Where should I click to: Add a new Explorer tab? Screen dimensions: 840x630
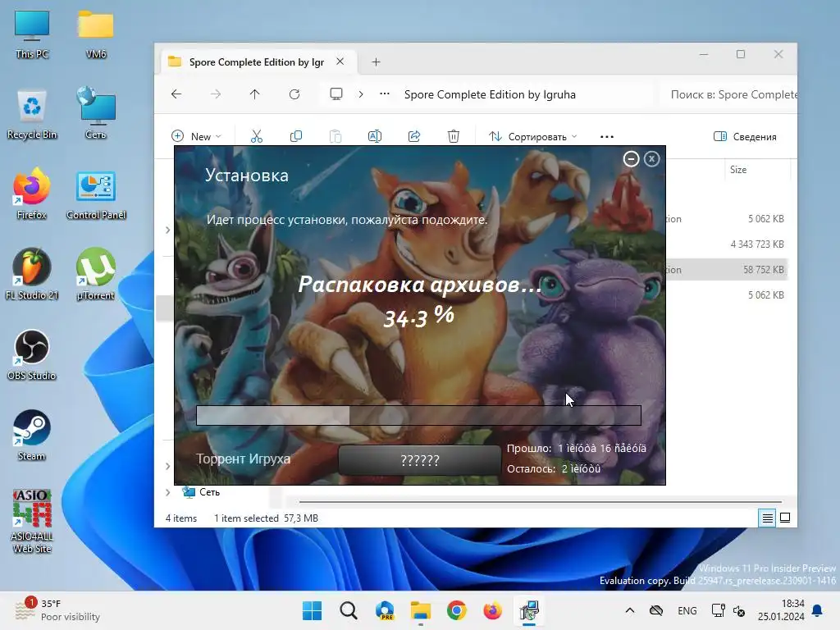tap(376, 62)
